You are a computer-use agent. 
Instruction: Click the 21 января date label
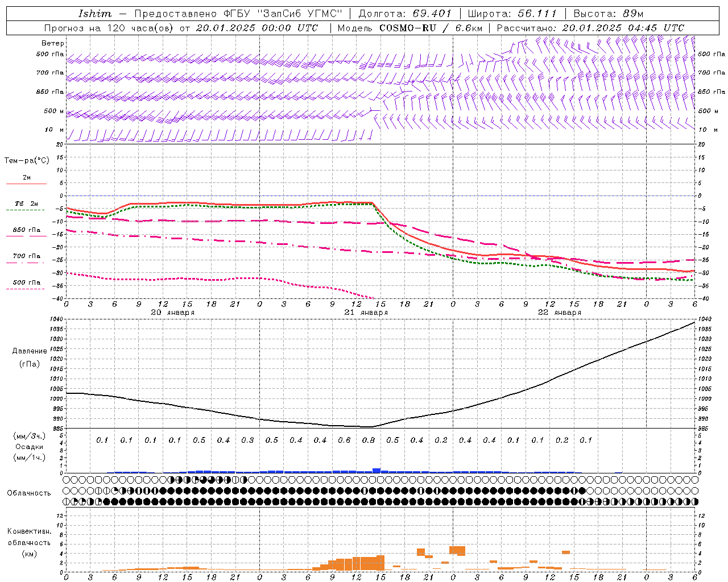coord(366,313)
